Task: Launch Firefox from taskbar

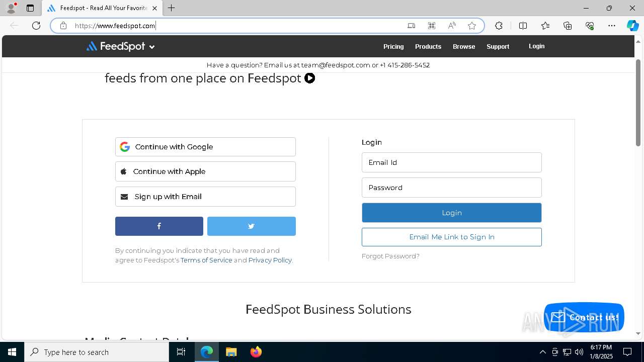Action: tap(256, 352)
